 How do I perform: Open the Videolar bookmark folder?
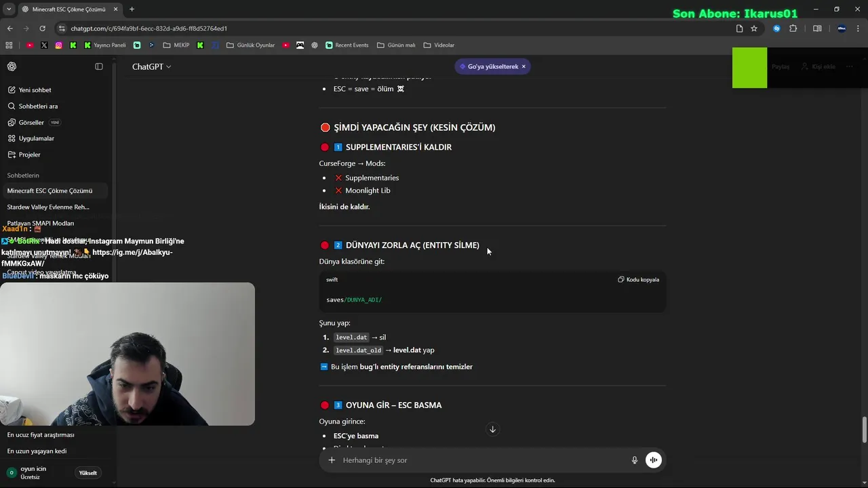click(439, 45)
